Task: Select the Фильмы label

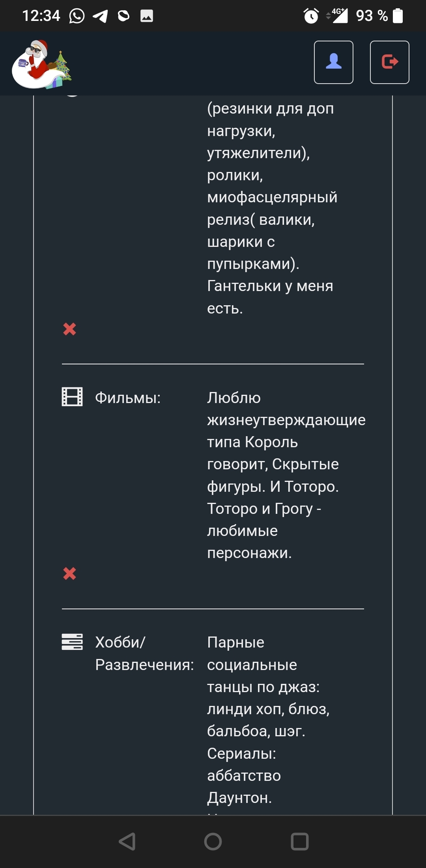Action: pos(128,398)
